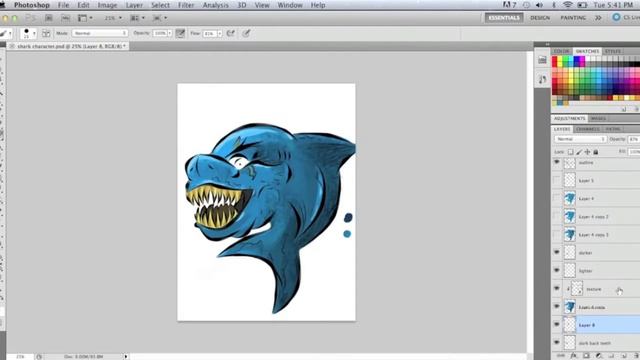Switch to the Color tab

pos(562,51)
